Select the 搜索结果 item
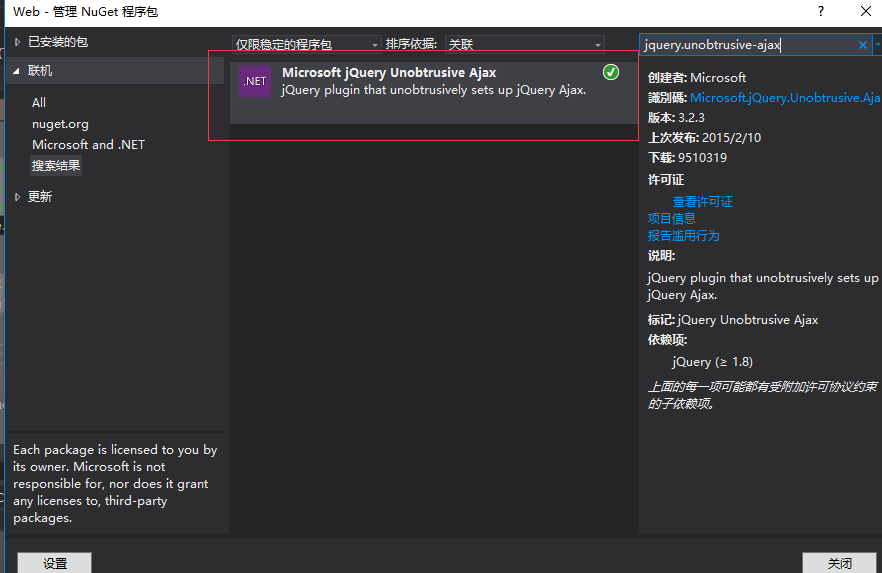The height and width of the screenshot is (573, 882). pos(56,165)
